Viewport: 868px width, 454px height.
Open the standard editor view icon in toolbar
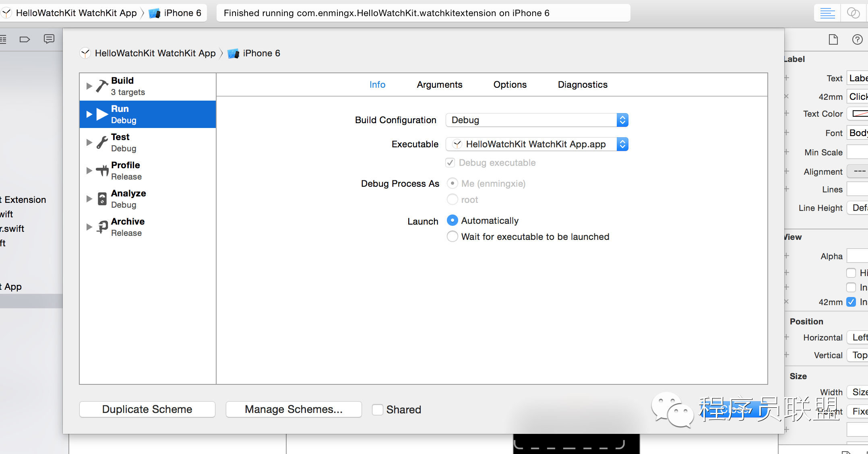click(827, 13)
